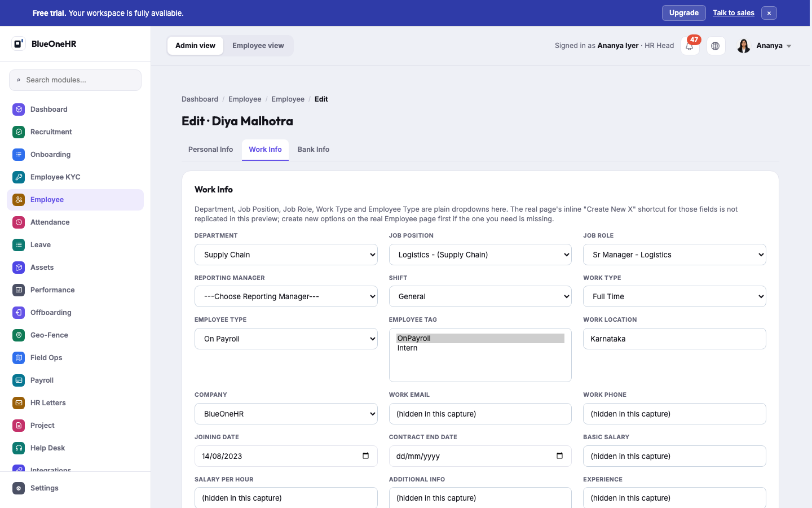The width and height of the screenshot is (812, 508).
Task: Focus the Search modules field
Action: tap(75, 80)
